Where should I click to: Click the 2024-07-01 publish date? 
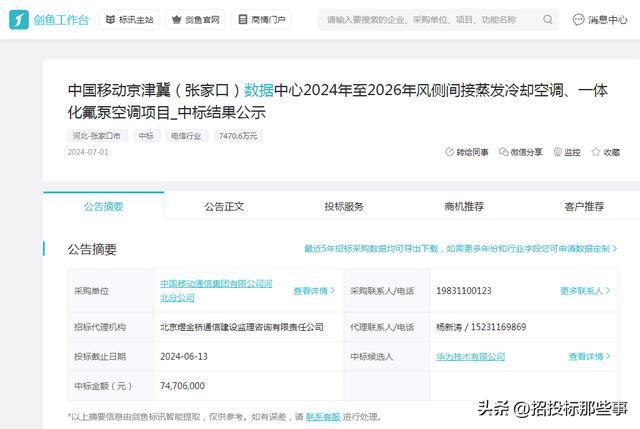pos(88,152)
